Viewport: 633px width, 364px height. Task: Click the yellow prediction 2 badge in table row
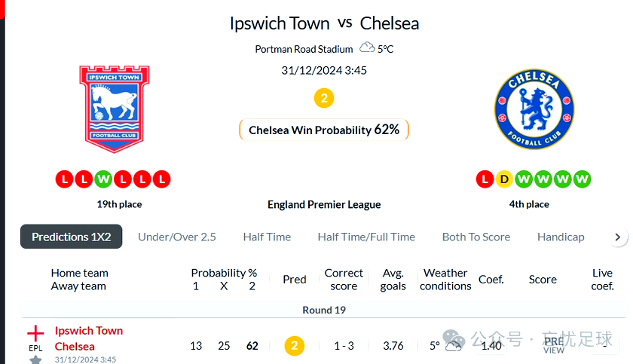(295, 346)
